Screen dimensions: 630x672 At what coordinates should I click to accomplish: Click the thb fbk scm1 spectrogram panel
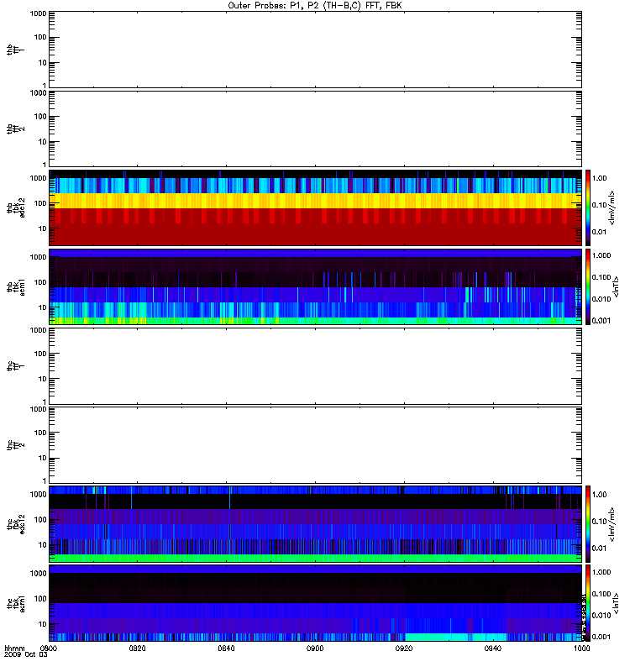pyautogui.click(x=316, y=286)
